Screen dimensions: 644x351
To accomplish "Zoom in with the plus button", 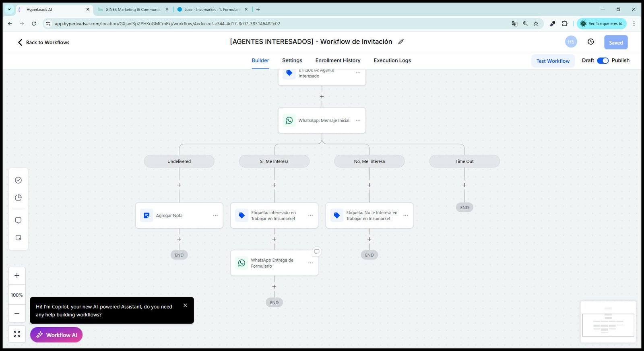I will (x=17, y=276).
